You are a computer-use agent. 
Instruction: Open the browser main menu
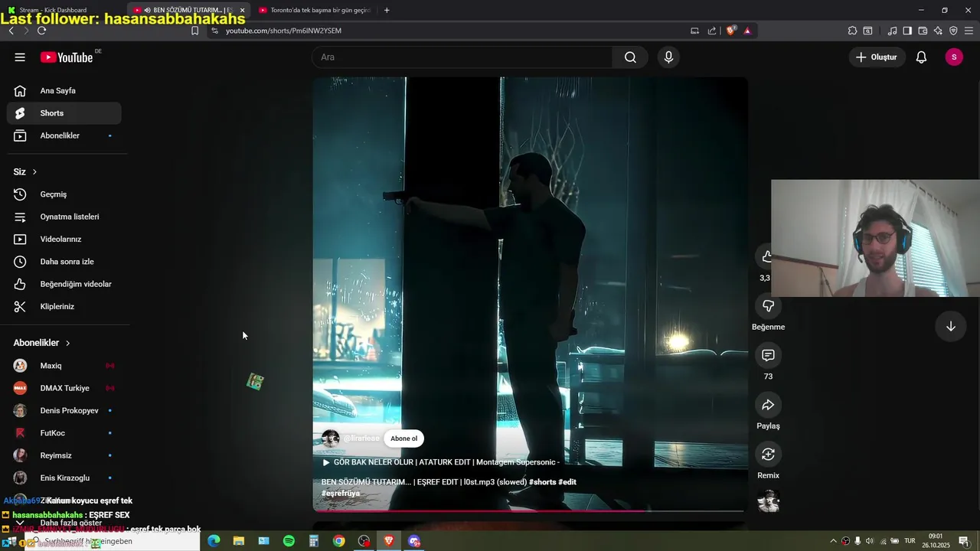[969, 31]
